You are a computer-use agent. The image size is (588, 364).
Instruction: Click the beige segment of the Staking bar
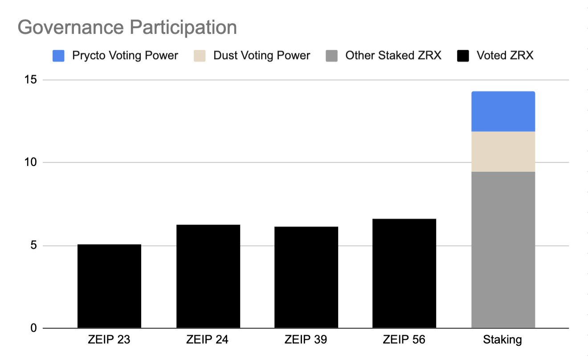503,152
